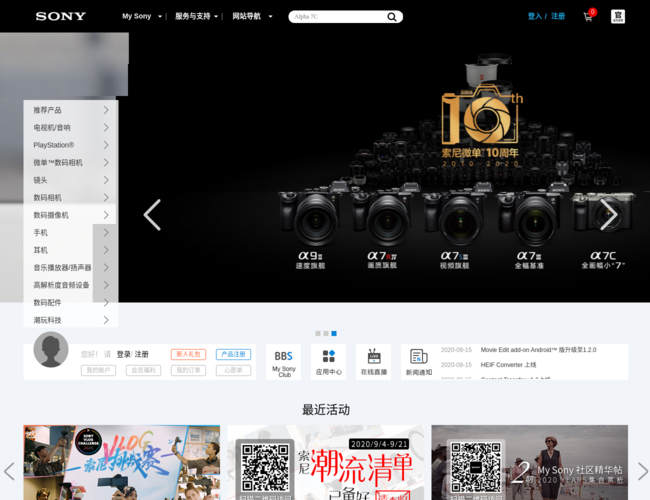Click 心愿单 button
The height and width of the screenshot is (500, 650).
(x=233, y=370)
